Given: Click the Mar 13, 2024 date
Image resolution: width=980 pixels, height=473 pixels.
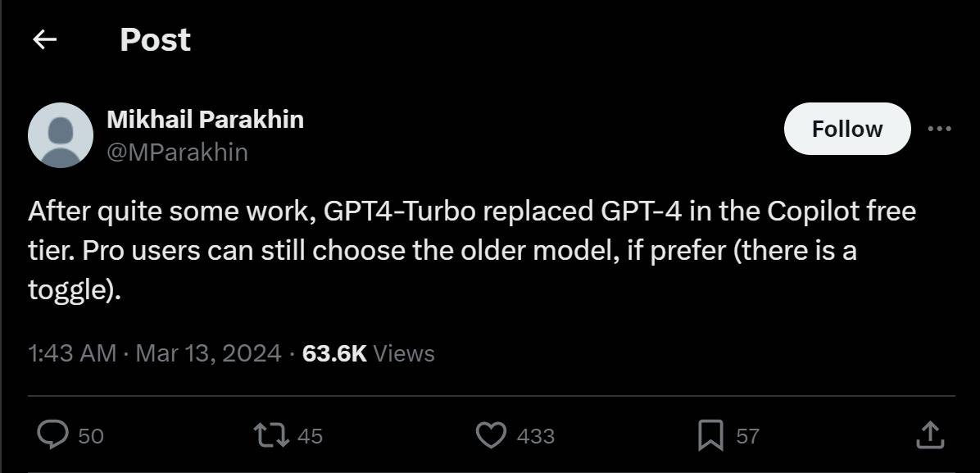Looking at the screenshot, I should coord(208,353).
